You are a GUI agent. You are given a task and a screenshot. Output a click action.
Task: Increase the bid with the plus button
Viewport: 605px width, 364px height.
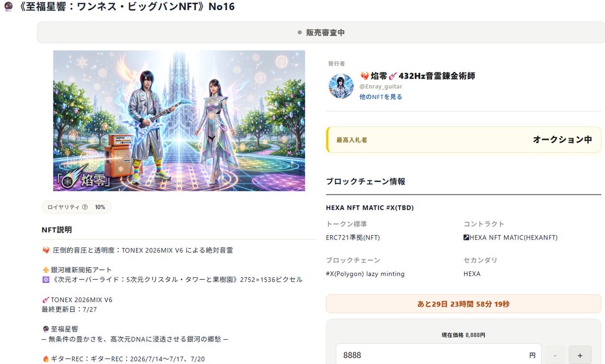pyautogui.click(x=580, y=355)
